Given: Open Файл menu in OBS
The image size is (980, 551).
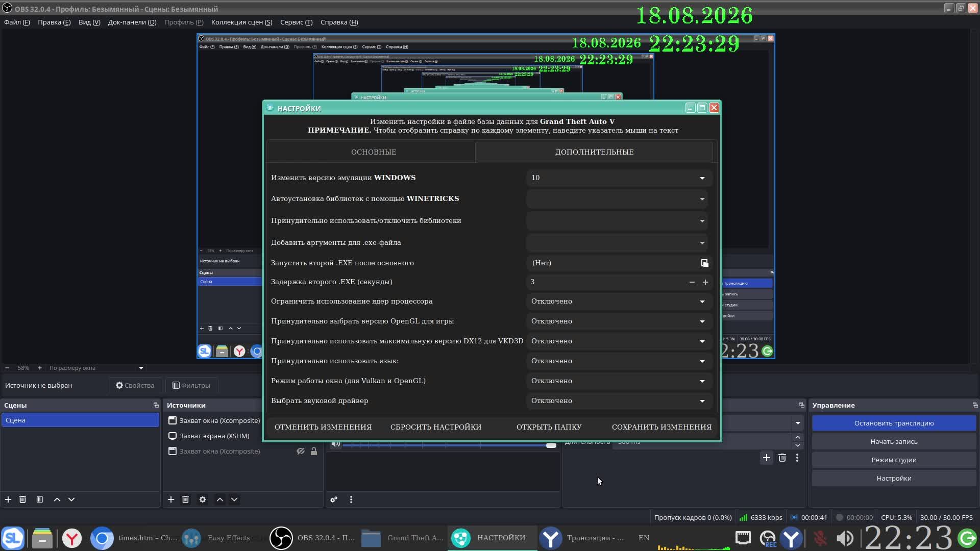Looking at the screenshot, I should point(17,22).
